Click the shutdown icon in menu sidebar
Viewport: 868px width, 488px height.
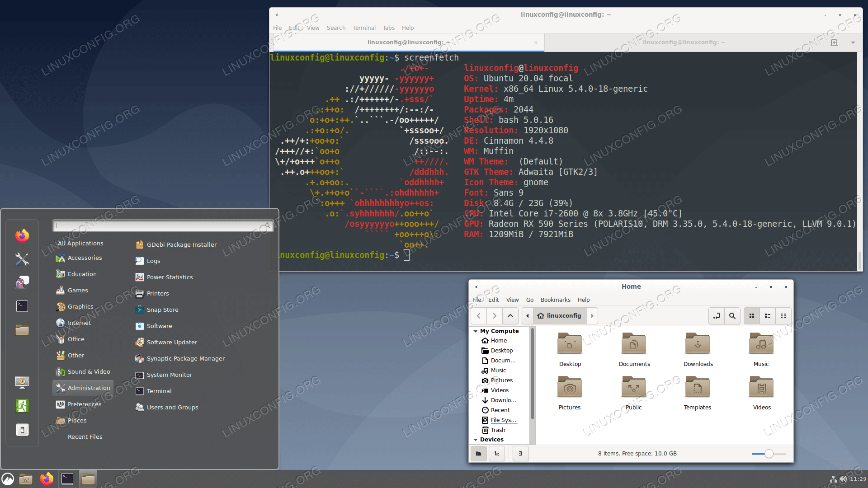pyautogui.click(x=22, y=429)
